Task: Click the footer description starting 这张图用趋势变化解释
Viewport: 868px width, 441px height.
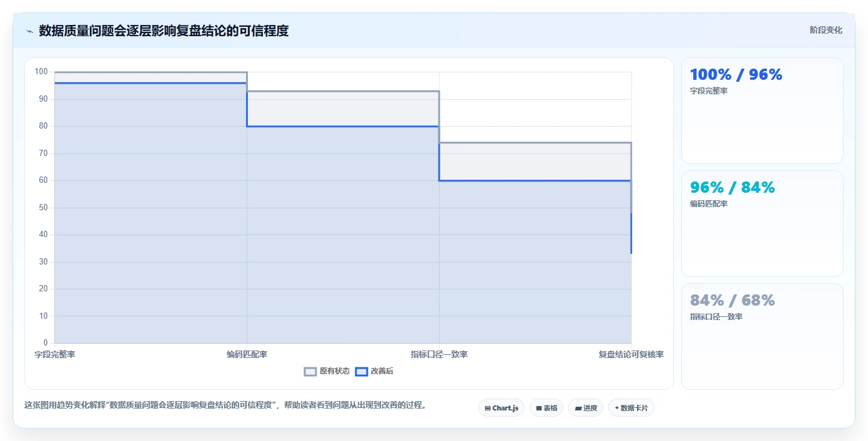Action: point(225,405)
